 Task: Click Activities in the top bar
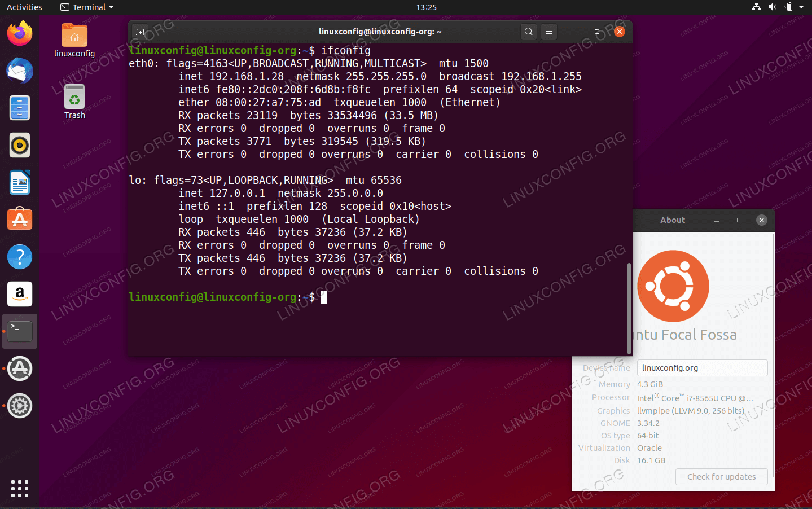(x=24, y=7)
